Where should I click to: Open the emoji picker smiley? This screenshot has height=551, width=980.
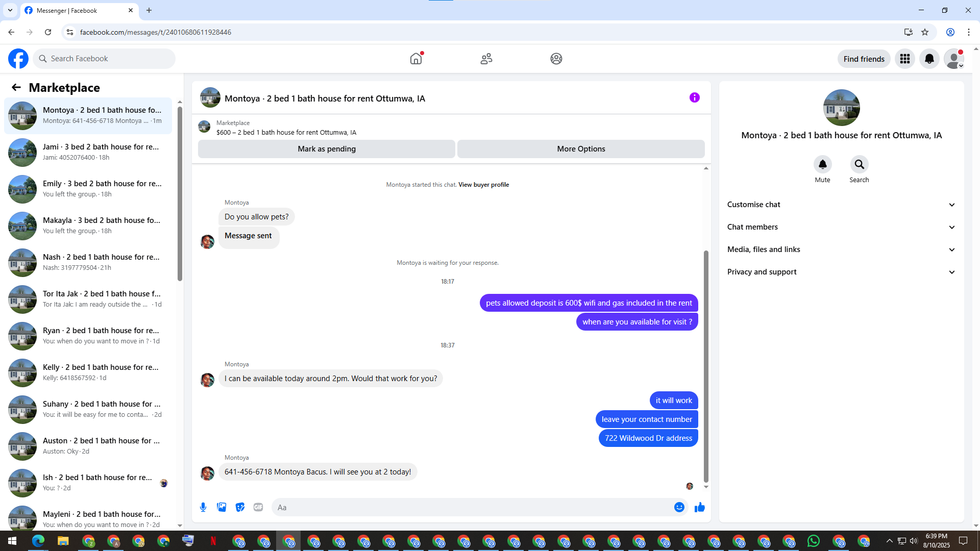(679, 507)
